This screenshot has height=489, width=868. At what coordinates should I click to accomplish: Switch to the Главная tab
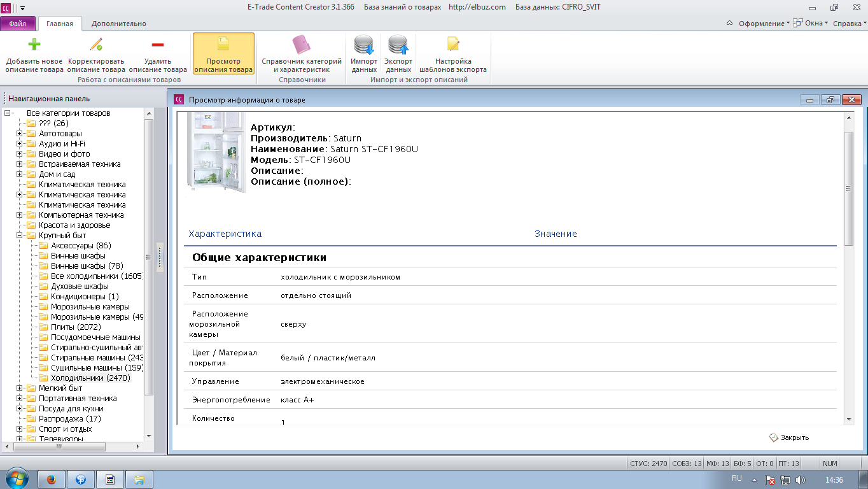60,24
